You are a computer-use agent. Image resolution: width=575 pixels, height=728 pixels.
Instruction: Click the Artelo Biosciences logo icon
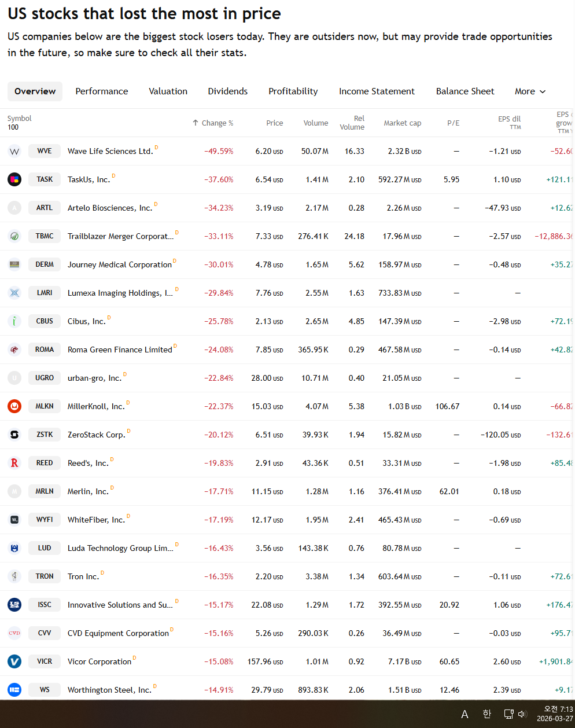(x=14, y=208)
